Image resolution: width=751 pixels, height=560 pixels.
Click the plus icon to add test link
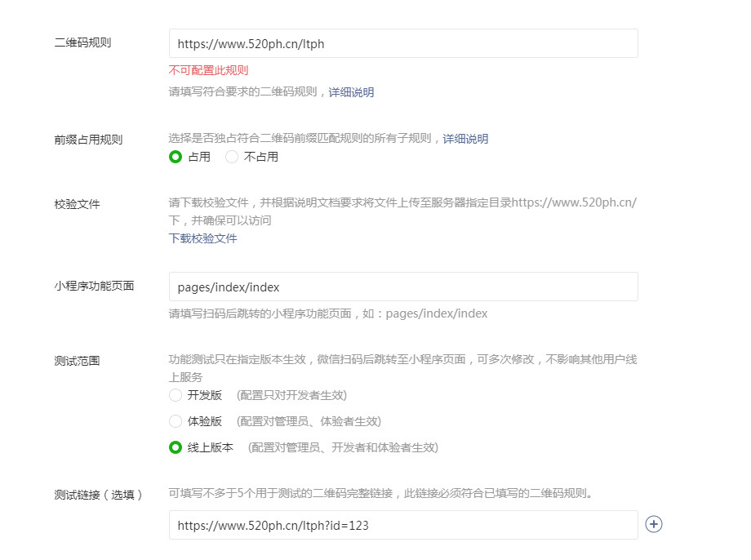pyautogui.click(x=653, y=524)
